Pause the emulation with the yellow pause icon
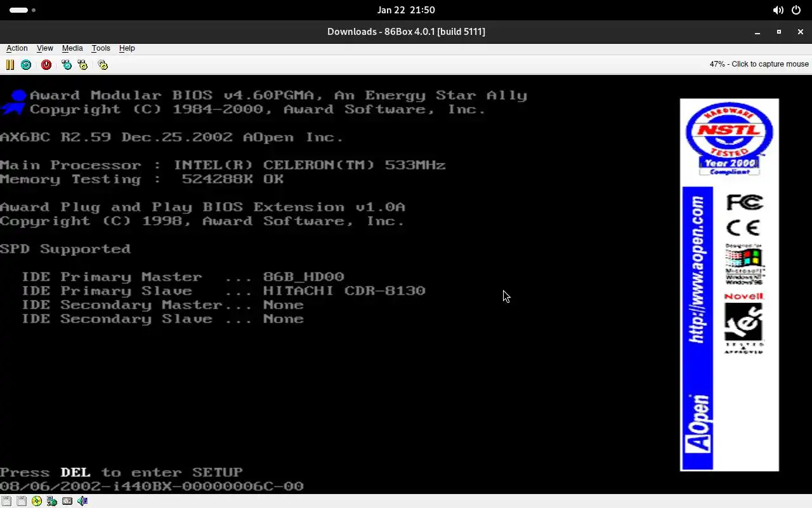 click(x=10, y=65)
